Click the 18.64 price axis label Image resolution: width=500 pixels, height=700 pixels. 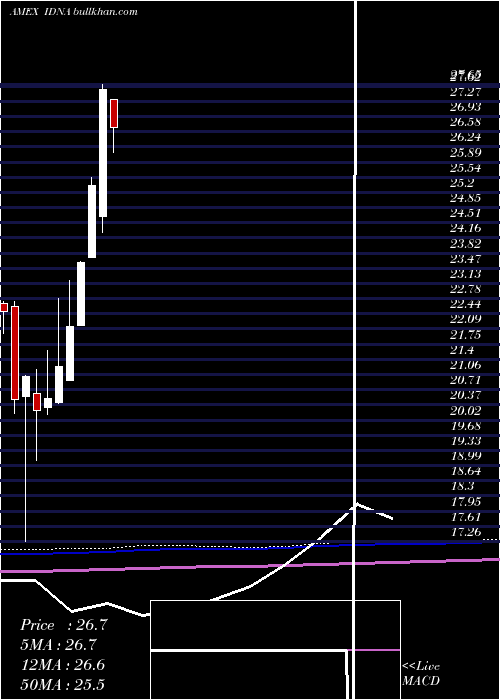(x=466, y=471)
